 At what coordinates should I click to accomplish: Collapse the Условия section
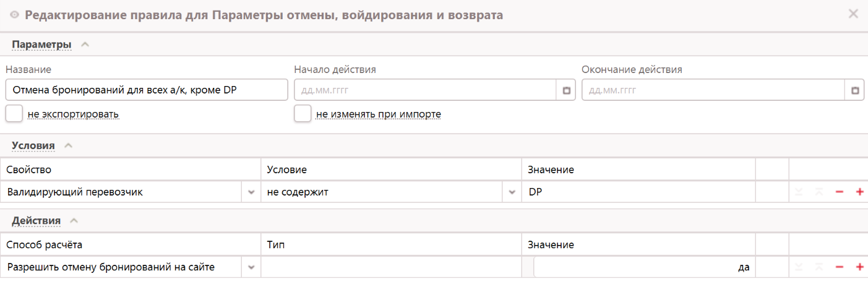pyautogui.click(x=69, y=145)
